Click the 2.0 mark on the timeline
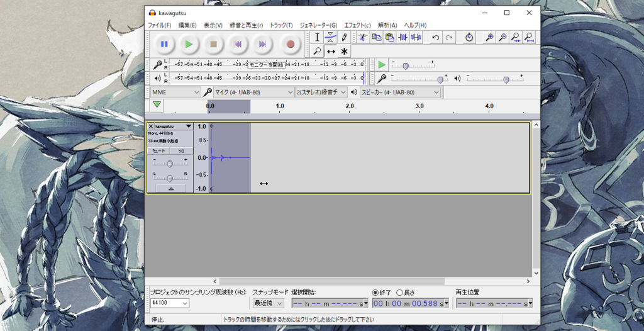This screenshot has height=331, width=644. tap(350, 106)
